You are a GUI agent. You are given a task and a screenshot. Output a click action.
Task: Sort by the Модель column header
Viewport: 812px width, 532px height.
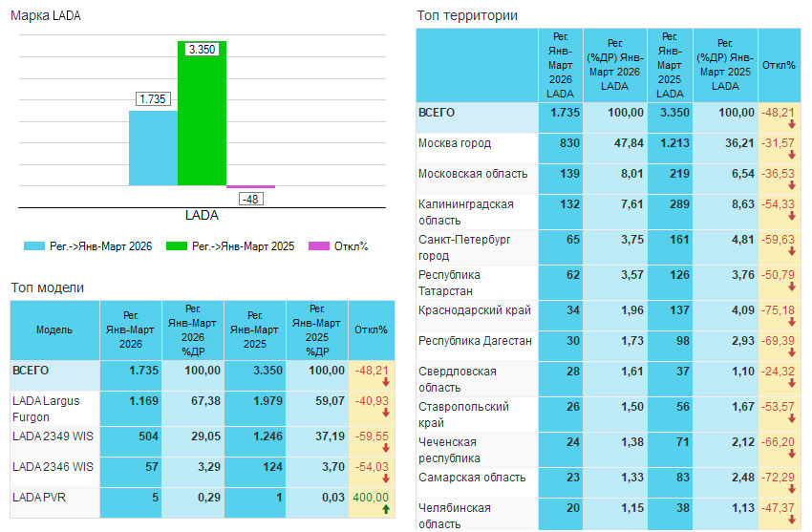click(54, 330)
